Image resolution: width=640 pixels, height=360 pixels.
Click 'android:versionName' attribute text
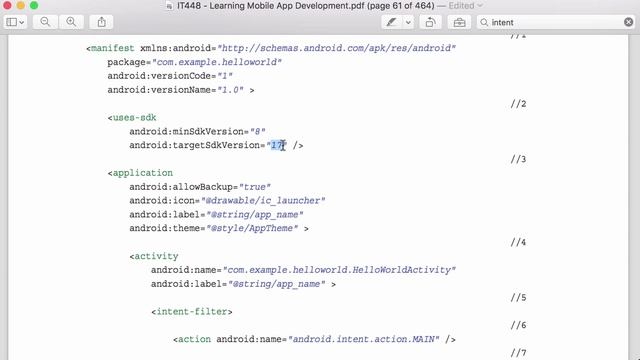tap(159, 90)
